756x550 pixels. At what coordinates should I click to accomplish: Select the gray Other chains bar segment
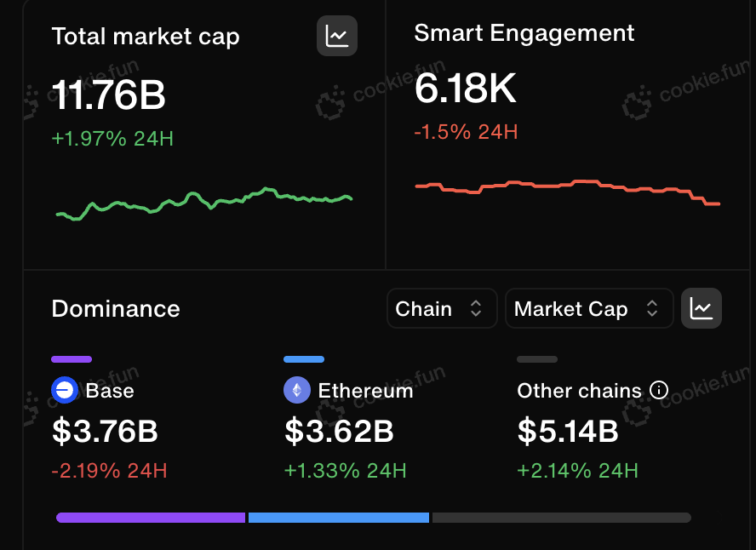coord(562,518)
